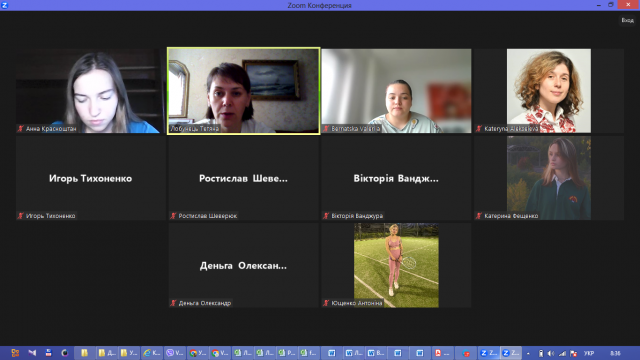Open Word taskbar item labeled B...

376,353
